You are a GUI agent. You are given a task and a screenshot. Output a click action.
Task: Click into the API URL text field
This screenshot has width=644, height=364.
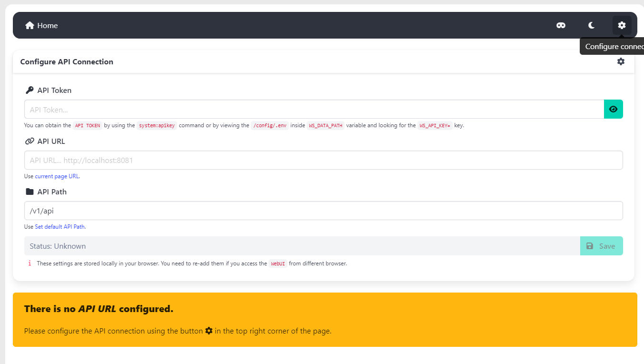(x=323, y=161)
